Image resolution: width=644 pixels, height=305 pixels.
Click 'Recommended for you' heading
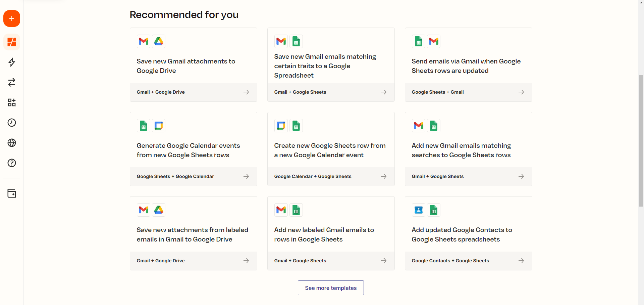184,15
